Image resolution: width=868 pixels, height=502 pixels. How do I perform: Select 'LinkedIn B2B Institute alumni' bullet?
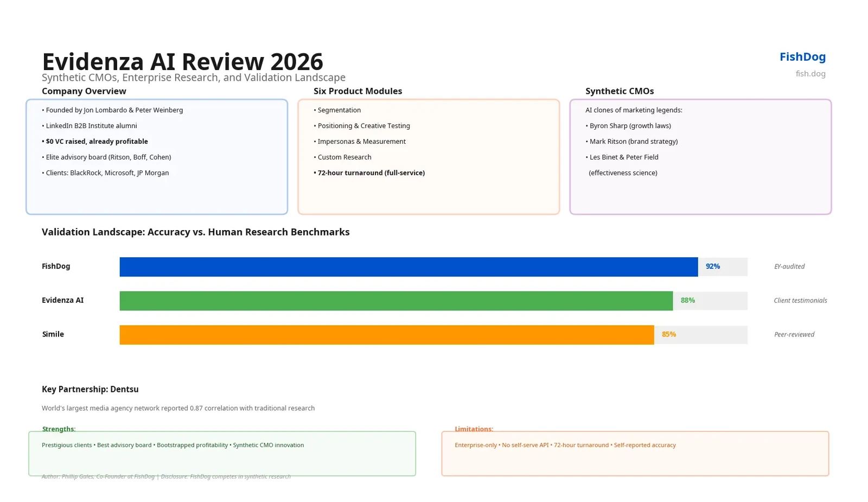pos(90,126)
